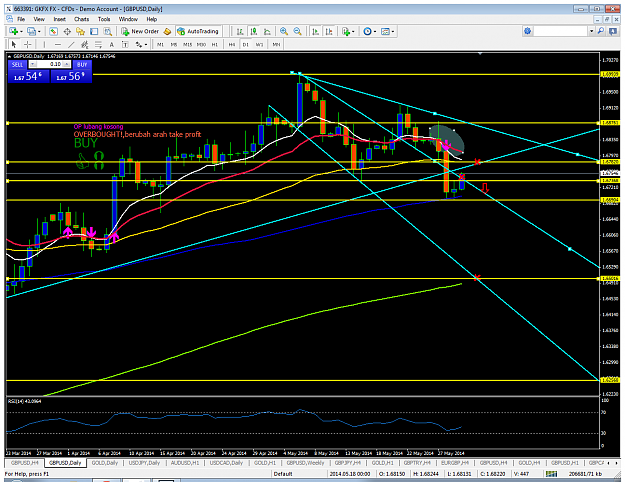The width and height of the screenshot is (625, 482).
Task: Click the blue BUY one-click button
Action: (x=82, y=64)
